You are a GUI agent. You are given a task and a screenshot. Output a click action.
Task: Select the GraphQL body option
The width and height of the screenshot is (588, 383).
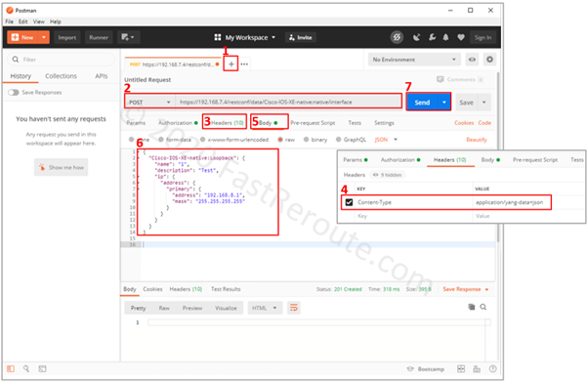[x=338, y=140]
